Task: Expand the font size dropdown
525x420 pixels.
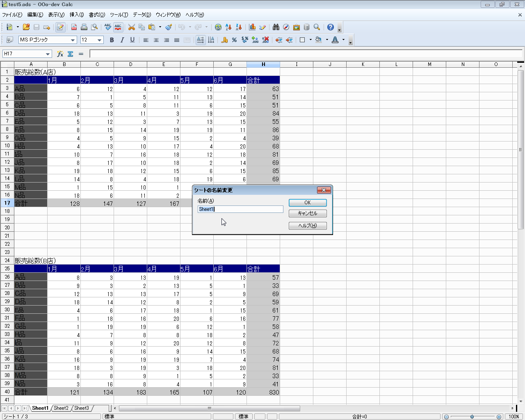Action: [x=100, y=40]
